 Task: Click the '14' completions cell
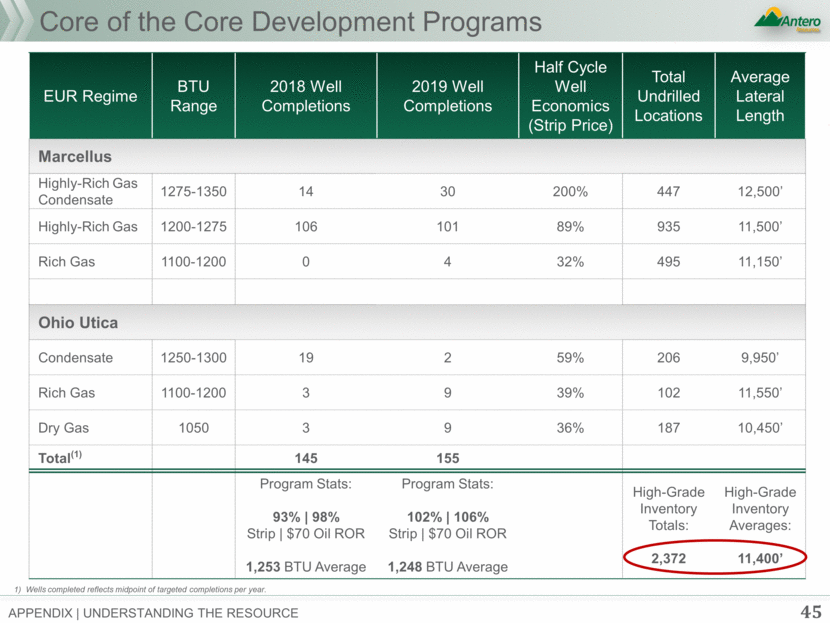tap(306, 192)
